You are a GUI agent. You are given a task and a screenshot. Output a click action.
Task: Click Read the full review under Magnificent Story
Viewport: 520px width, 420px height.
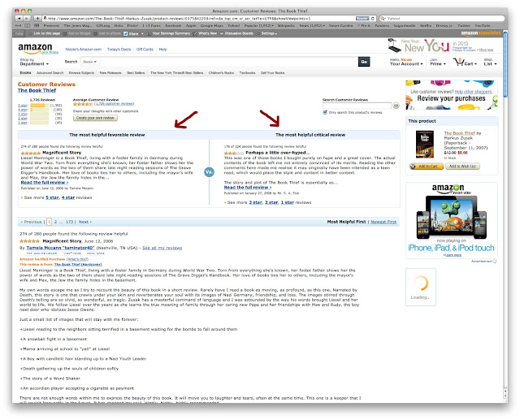[x=45, y=182]
